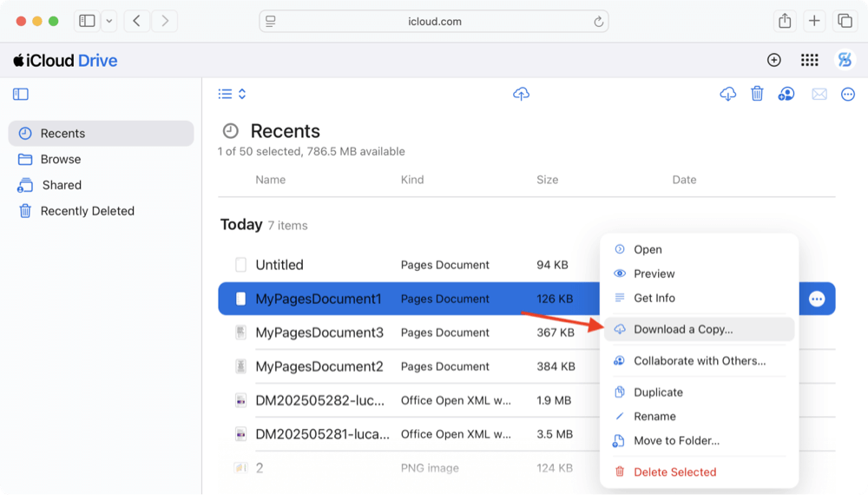
Task: Choose Preview from the context menu
Action: click(699, 274)
